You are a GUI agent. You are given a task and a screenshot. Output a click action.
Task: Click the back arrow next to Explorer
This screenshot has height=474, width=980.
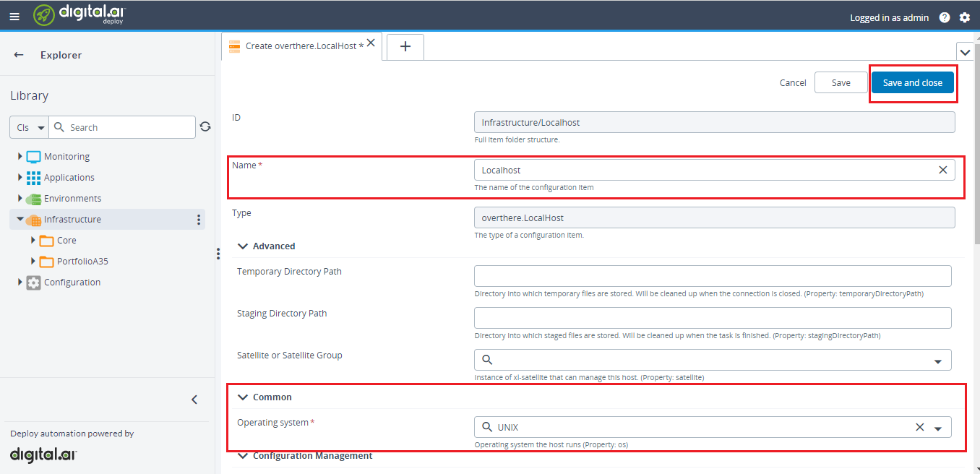tap(19, 55)
